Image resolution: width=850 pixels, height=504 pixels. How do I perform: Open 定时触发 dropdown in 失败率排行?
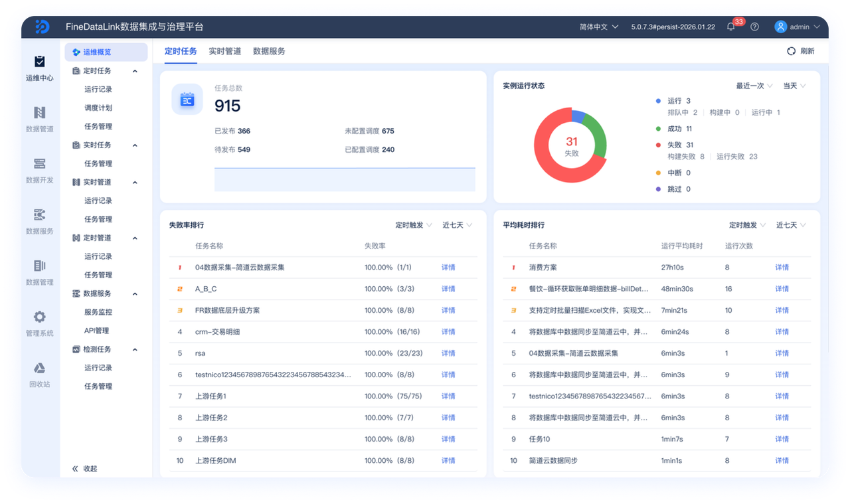click(x=414, y=225)
